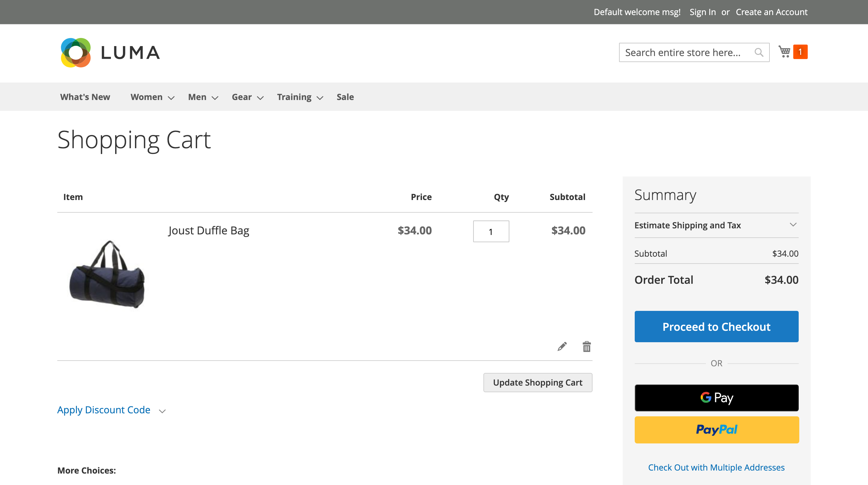The height and width of the screenshot is (485, 868).
Task: Pay with the Google Pay button
Action: coord(716,398)
